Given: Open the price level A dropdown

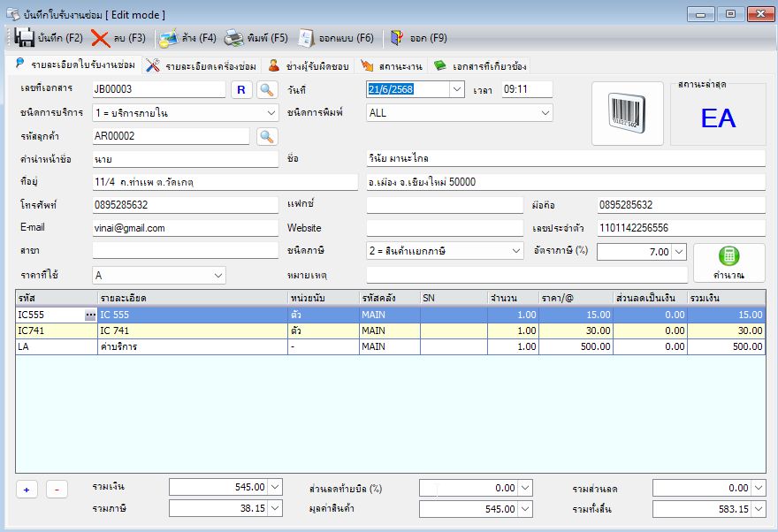Looking at the screenshot, I should tap(218, 276).
